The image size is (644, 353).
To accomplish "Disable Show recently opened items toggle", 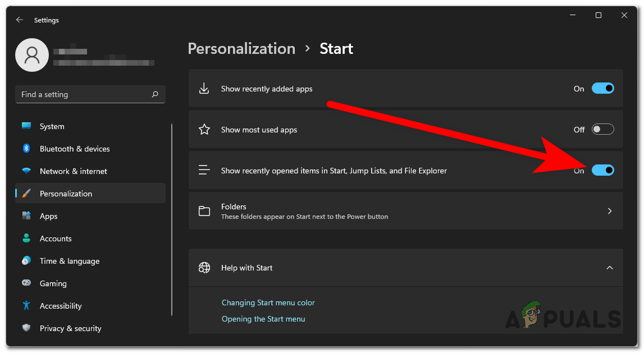I will 602,171.
